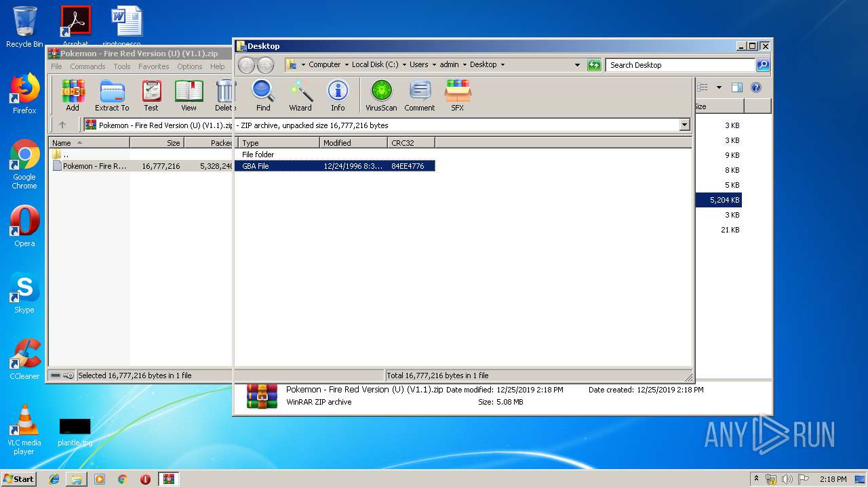Click the Explorer forward arrow button

click(265, 65)
